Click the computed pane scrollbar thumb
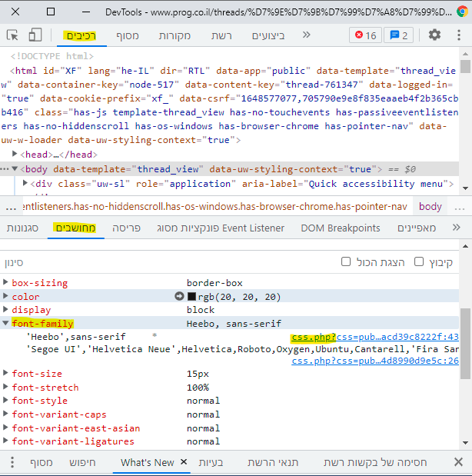Image resolution: width=472 pixels, height=476 pixels. [465, 343]
